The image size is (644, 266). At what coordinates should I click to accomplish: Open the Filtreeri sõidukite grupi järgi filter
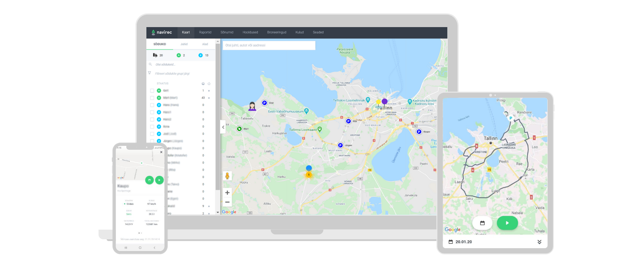click(x=172, y=73)
